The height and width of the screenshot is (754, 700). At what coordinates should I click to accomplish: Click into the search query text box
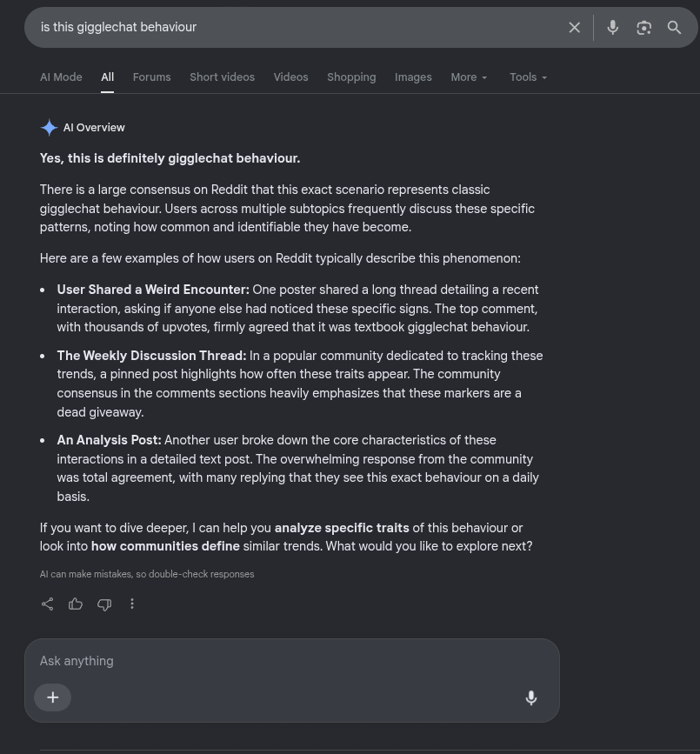click(x=298, y=28)
